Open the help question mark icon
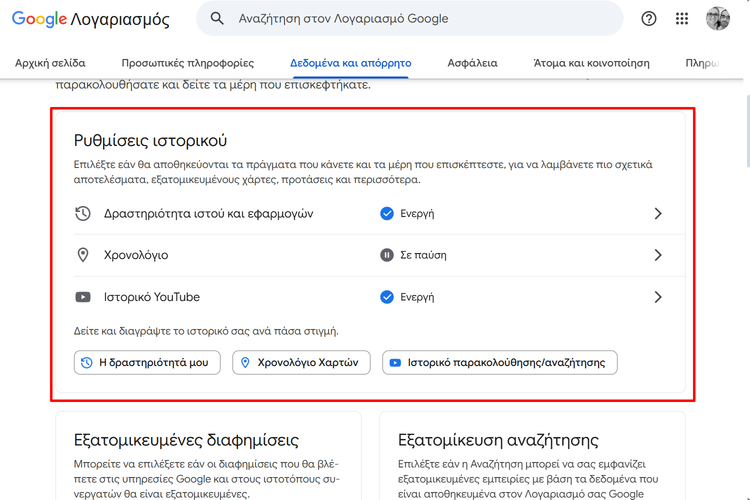Image resolution: width=750 pixels, height=500 pixels. [x=649, y=19]
